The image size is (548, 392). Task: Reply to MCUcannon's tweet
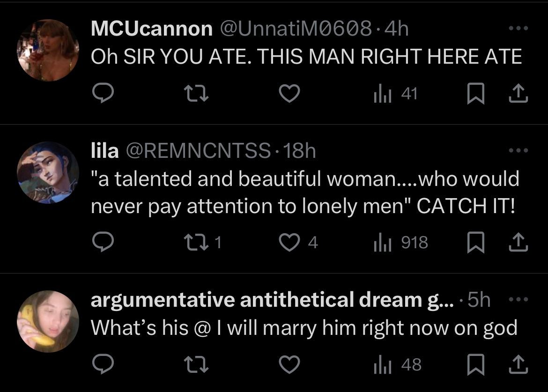pyautogui.click(x=100, y=95)
